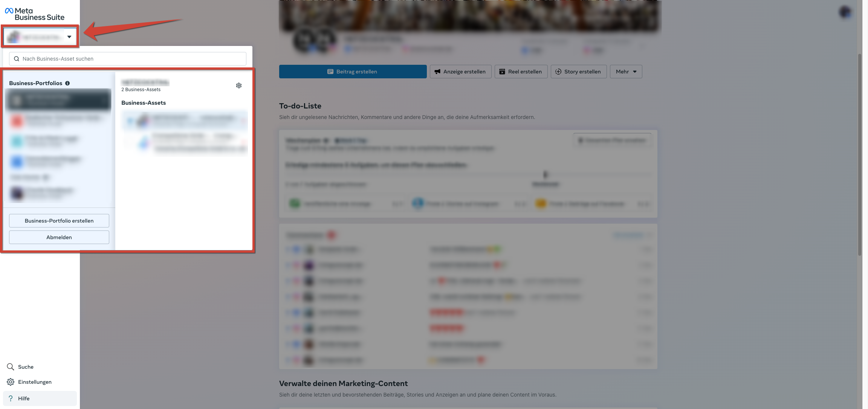Click the page vertical scrollbar
Viewport: 868px width, 409px height.
tap(860, 154)
